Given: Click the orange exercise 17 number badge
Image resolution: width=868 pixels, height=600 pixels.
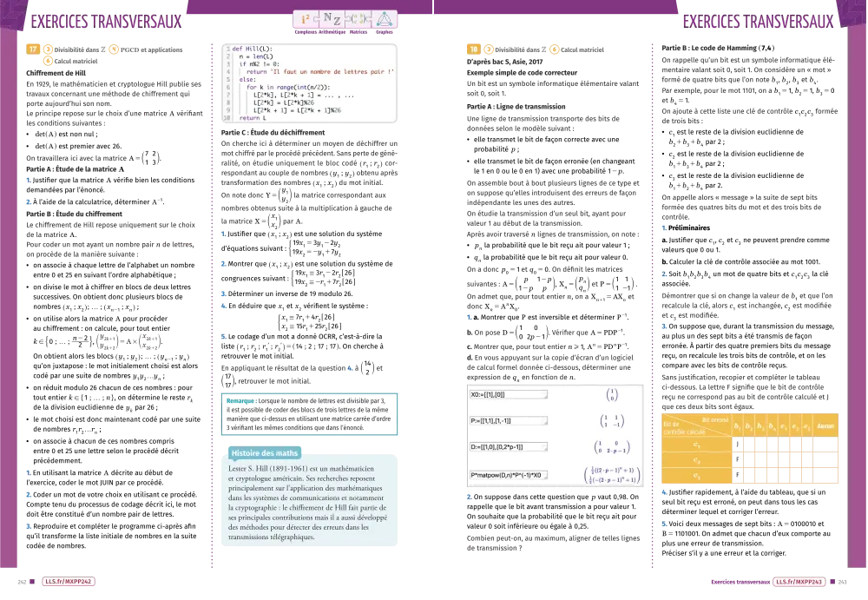Looking at the screenshot, I should [33, 49].
